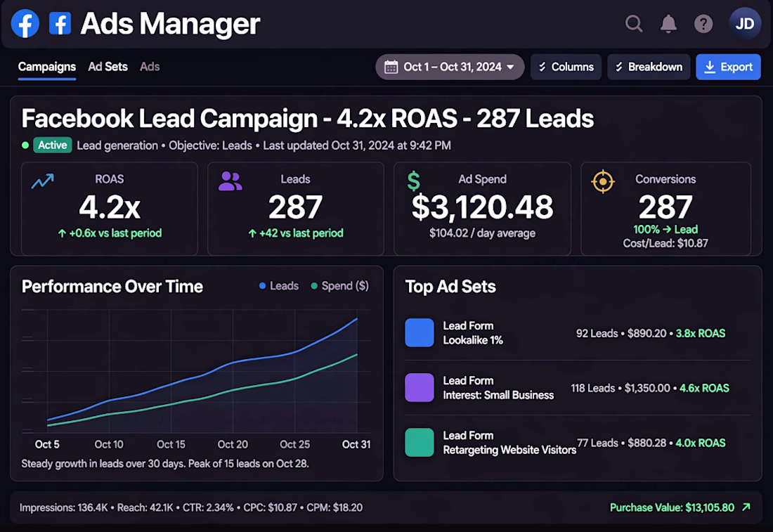The image size is (773, 532).
Task: Click the campaign title heading
Action: [x=308, y=118]
